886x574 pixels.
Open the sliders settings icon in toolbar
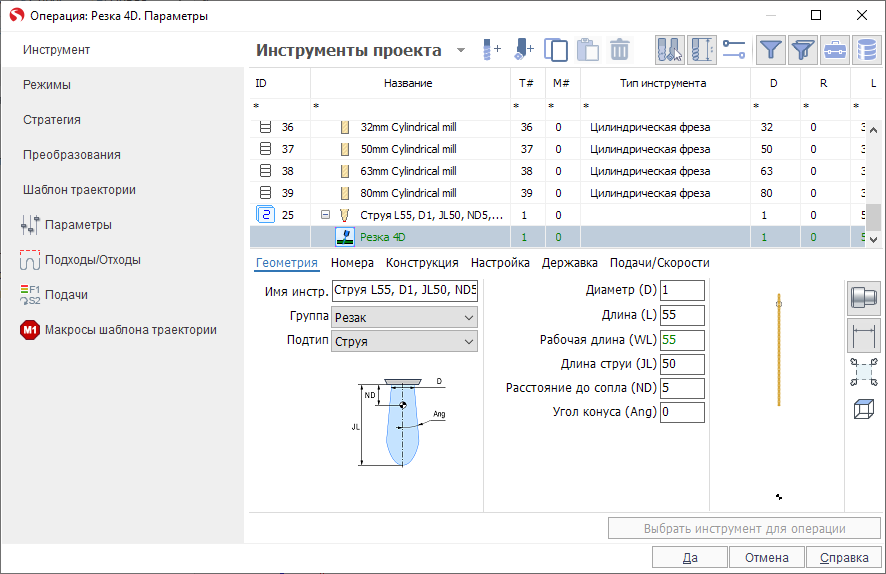[733, 50]
